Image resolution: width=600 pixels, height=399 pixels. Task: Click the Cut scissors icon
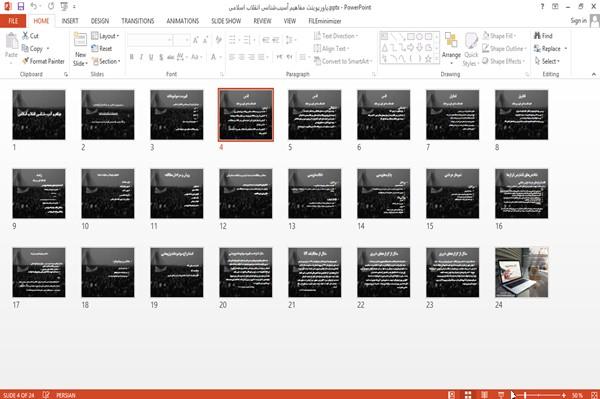(x=25, y=36)
